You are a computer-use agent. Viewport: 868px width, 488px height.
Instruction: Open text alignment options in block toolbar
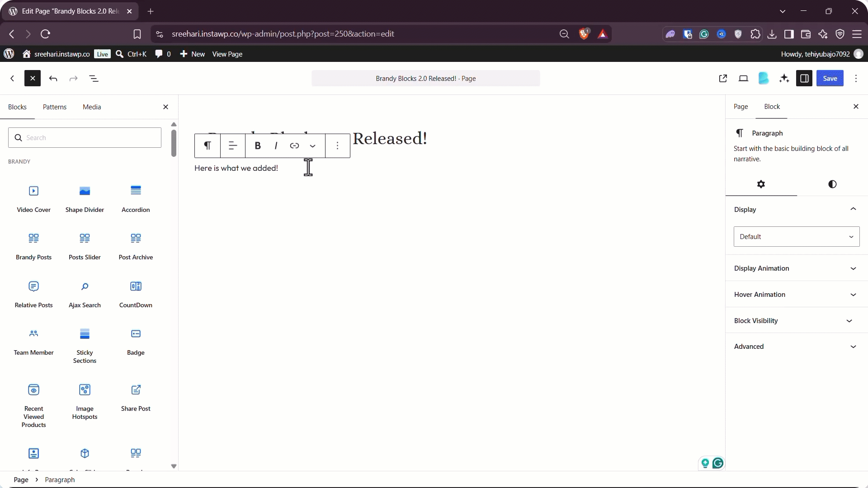[233, 145]
